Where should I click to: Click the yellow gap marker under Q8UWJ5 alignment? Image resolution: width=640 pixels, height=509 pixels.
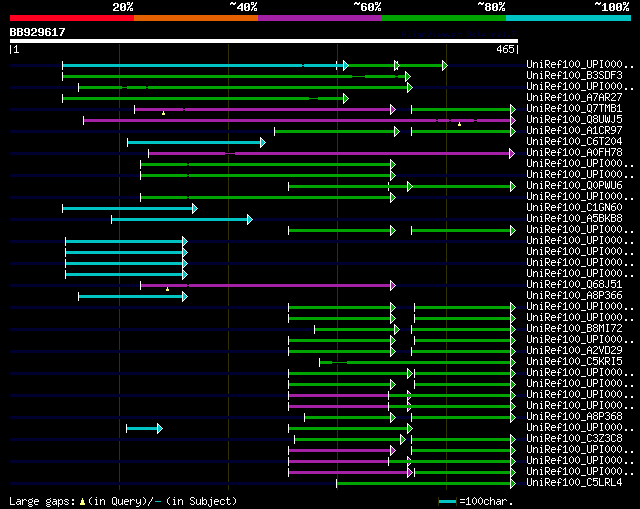459,124
